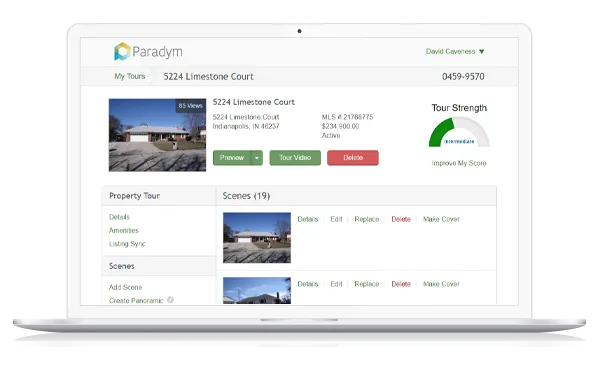Select Add Scene in the sidebar
600x367 pixels.
pyautogui.click(x=126, y=287)
